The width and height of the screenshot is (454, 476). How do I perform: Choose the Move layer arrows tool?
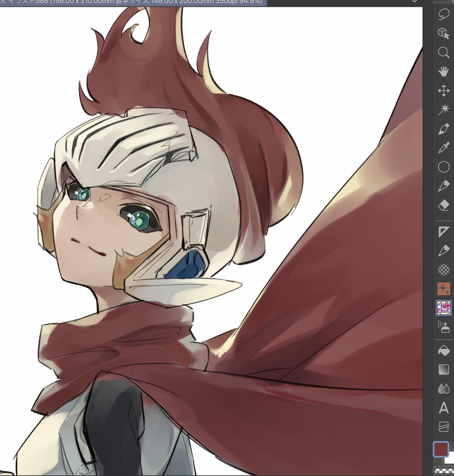[443, 91]
